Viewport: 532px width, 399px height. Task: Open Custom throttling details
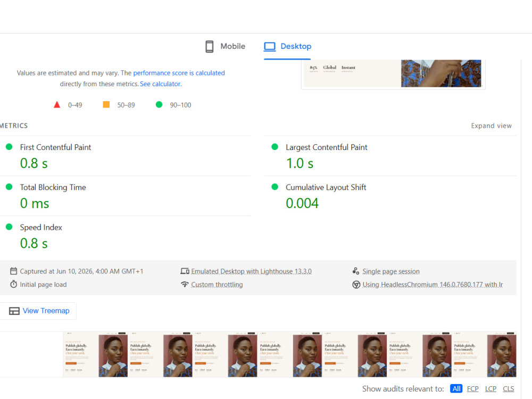click(x=217, y=284)
